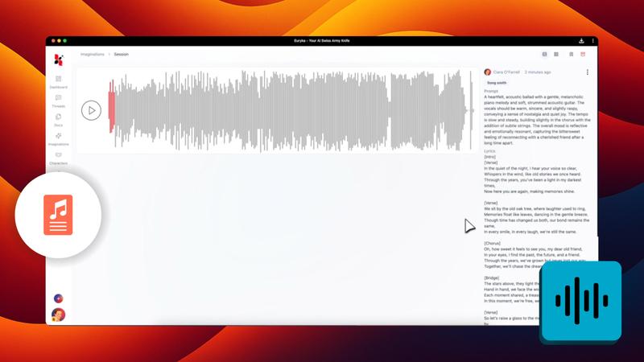Viewport: 644px width, 362px height.
Task: Open the title bar three-dot menu
Action: coord(592,41)
